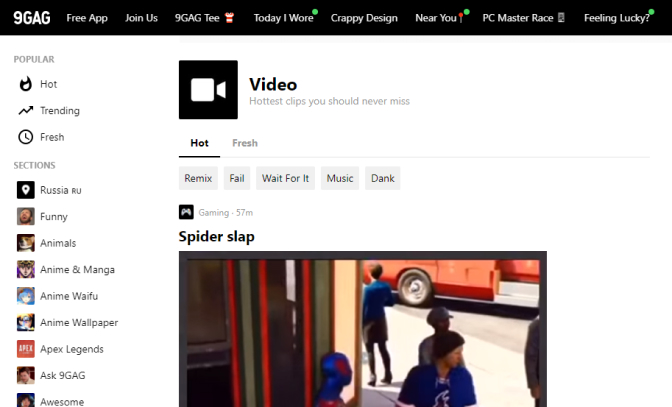Open Crappy Design in navigation
Viewport: 672px width, 407px height.
pos(364,18)
